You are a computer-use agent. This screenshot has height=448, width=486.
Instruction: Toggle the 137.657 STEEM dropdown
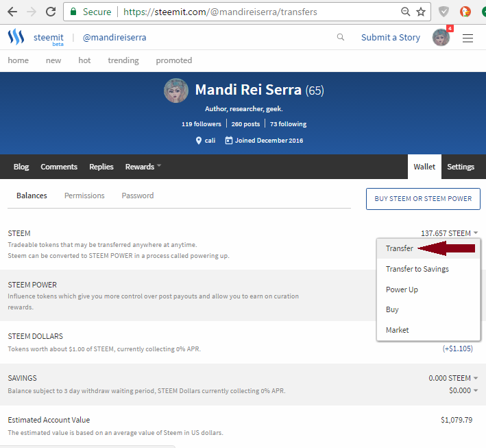(x=449, y=233)
